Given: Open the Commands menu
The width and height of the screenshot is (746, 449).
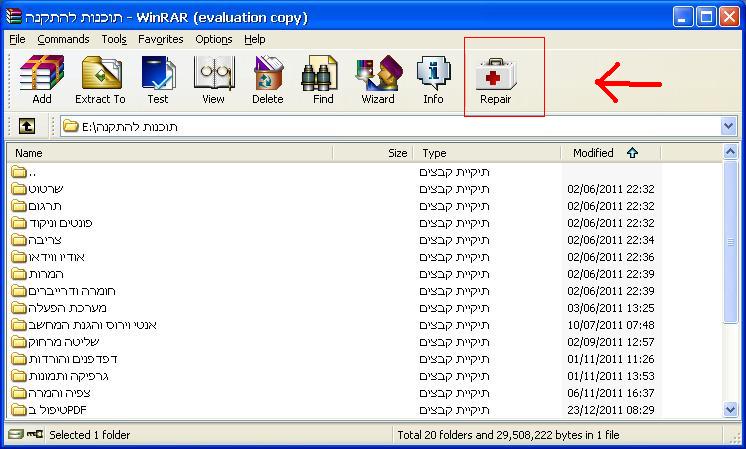Looking at the screenshot, I should click(63, 39).
